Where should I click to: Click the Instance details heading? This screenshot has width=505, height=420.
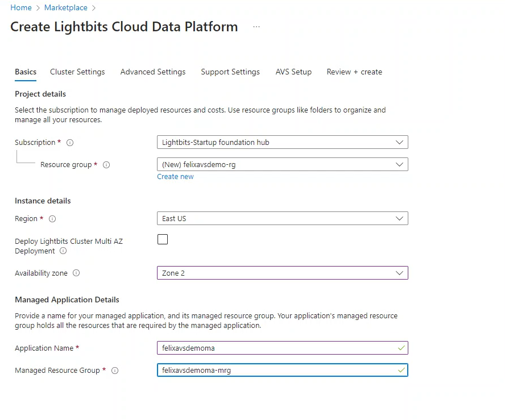tap(43, 201)
